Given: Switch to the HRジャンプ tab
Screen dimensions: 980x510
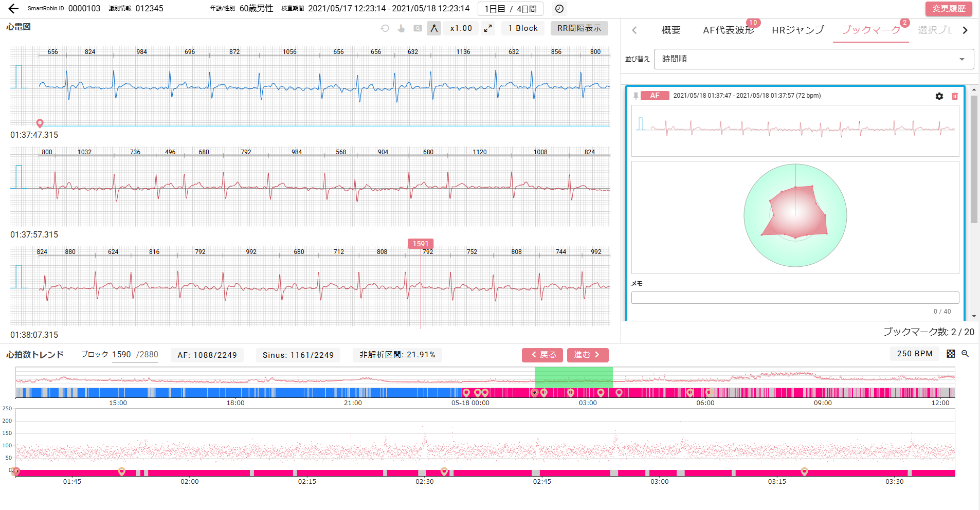Looking at the screenshot, I should click(x=797, y=30).
